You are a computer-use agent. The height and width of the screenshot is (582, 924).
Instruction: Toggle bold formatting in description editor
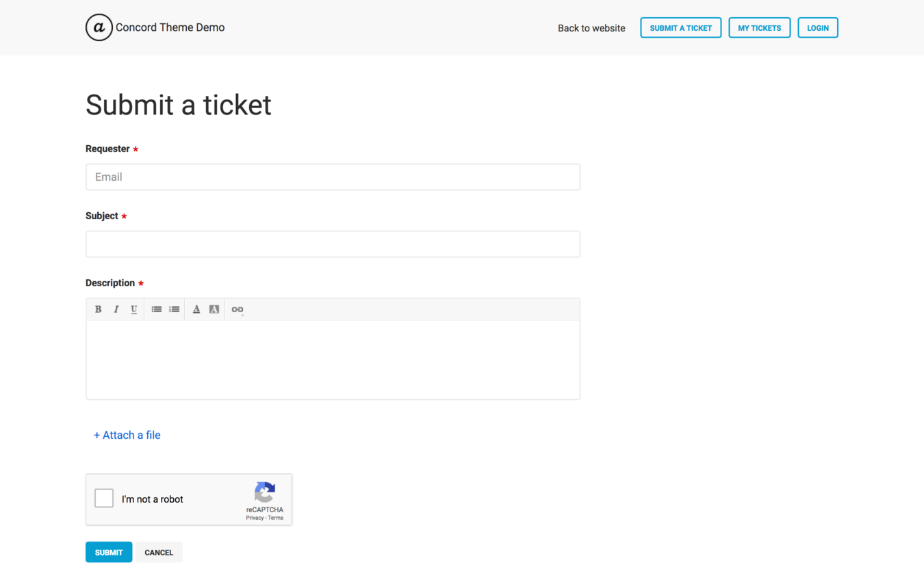tap(98, 309)
